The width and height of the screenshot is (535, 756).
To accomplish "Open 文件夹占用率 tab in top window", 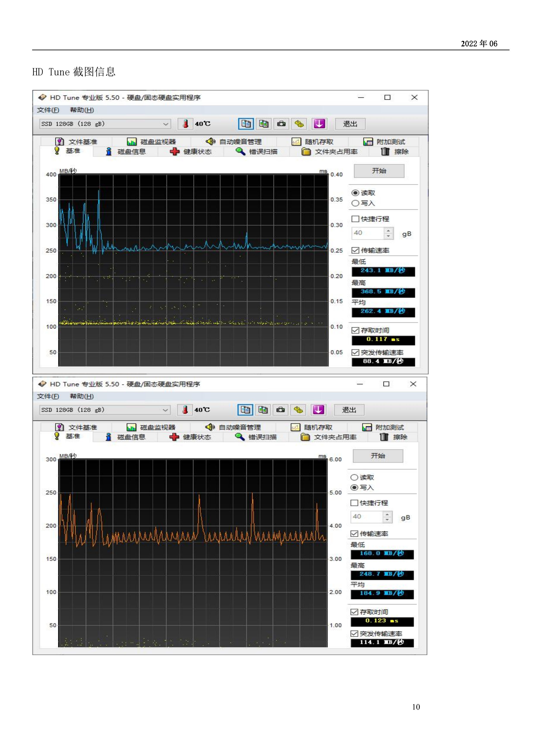I will 329,151.
